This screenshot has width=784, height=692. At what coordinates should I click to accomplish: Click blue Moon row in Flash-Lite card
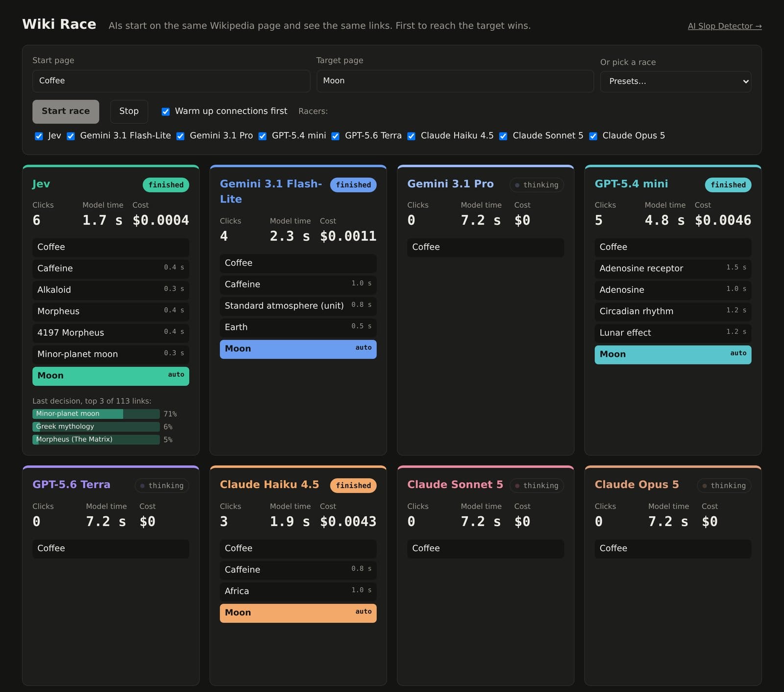click(298, 349)
